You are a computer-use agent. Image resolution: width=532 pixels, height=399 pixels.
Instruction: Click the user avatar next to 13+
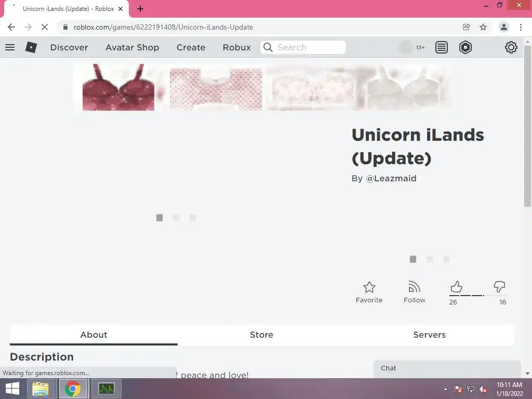(x=405, y=47)
